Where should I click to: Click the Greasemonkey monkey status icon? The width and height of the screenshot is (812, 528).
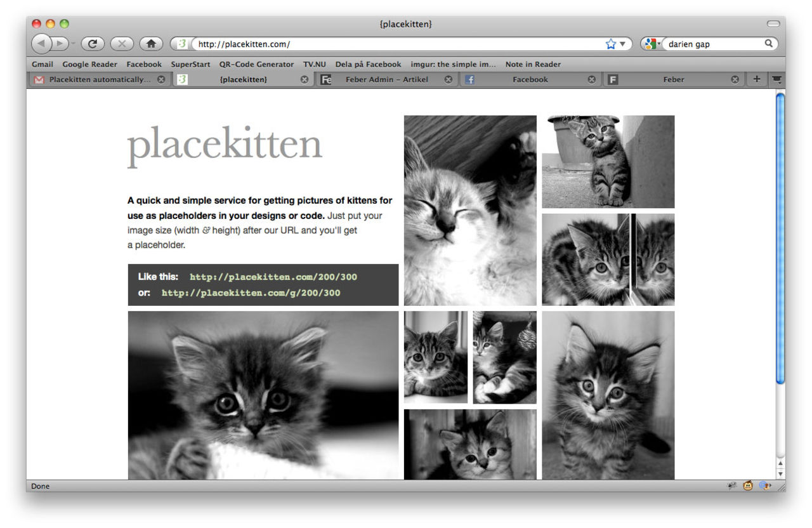pos(749,486)
